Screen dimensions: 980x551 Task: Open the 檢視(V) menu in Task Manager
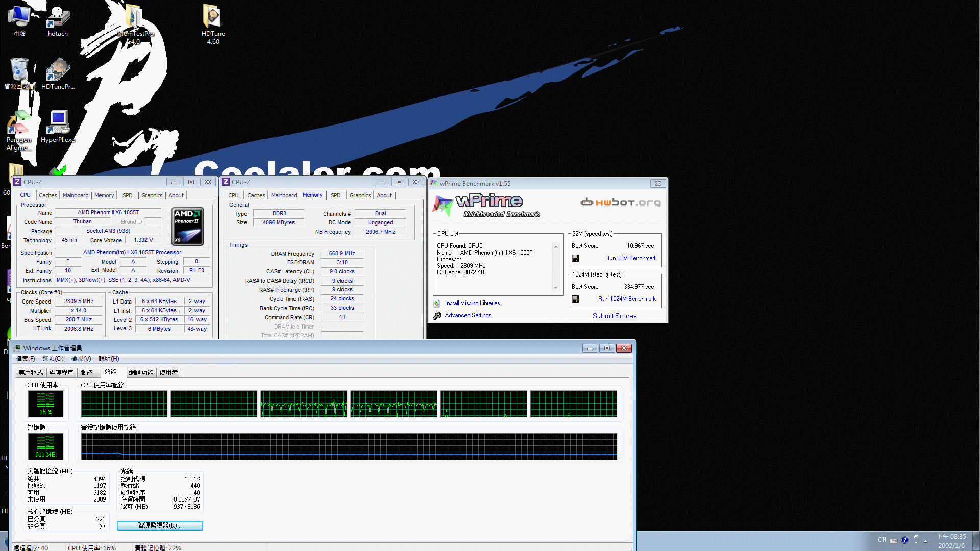(x=81, y=359)
